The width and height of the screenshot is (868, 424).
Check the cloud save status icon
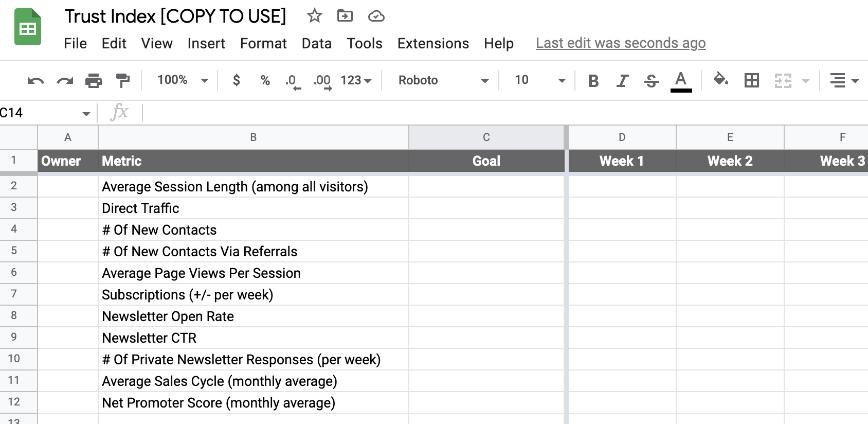376,16
